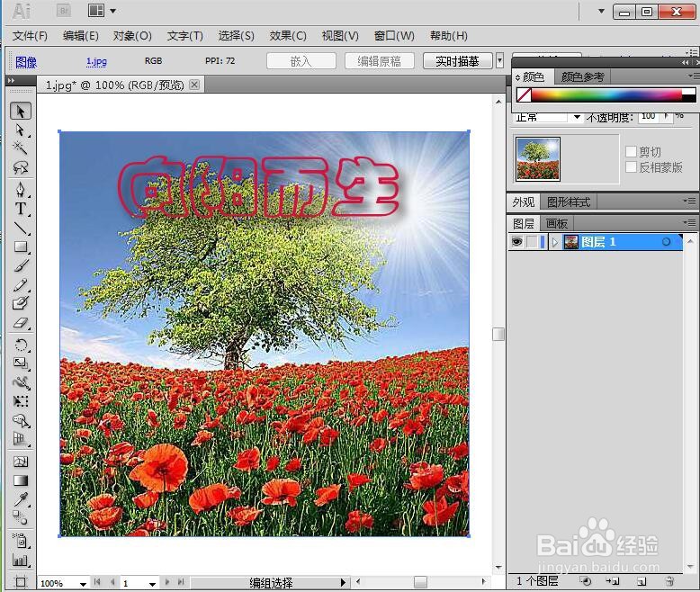This screenshot has height=592, width=700.
Task: Click the 实时描摹 button
Action: (x=458, y=60)
